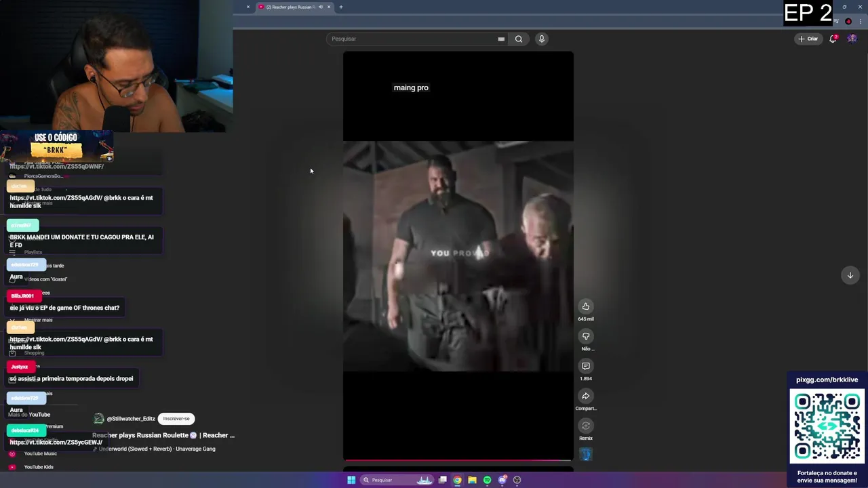Click the YouTube search magnifier button
Image resolution: width=868 pixels, height=488 pixels.
(x=519, y=39)
